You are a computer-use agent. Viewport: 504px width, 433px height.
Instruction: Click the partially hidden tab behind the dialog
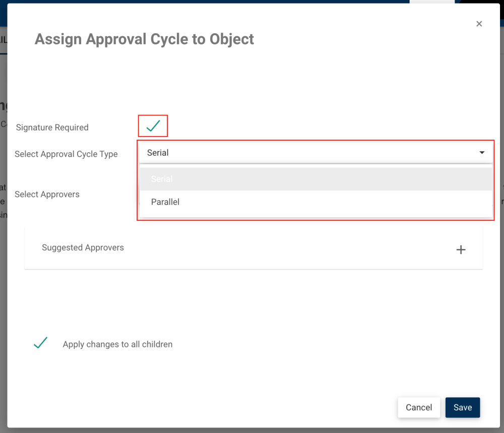(3, 39)
